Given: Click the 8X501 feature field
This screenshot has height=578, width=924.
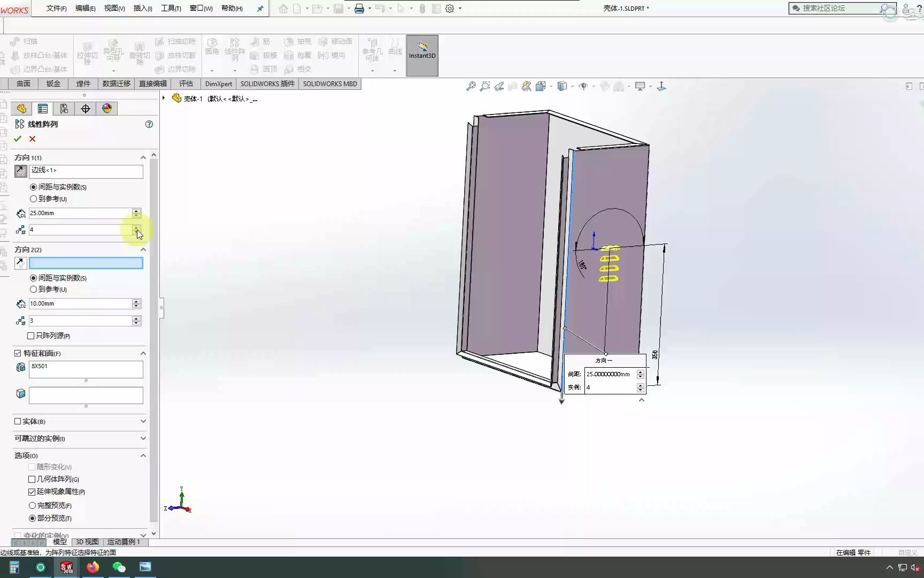Looking at the screenshot, I should [x=86, y=369].
